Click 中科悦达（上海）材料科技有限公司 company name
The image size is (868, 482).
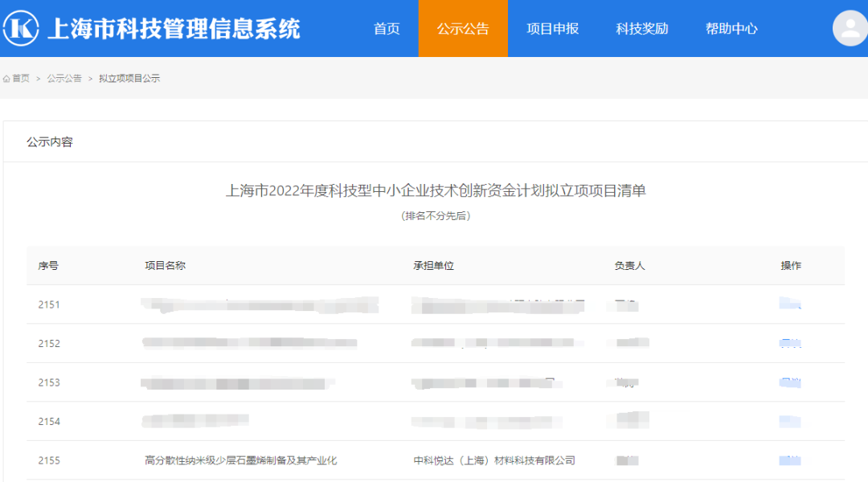point(493,460)
